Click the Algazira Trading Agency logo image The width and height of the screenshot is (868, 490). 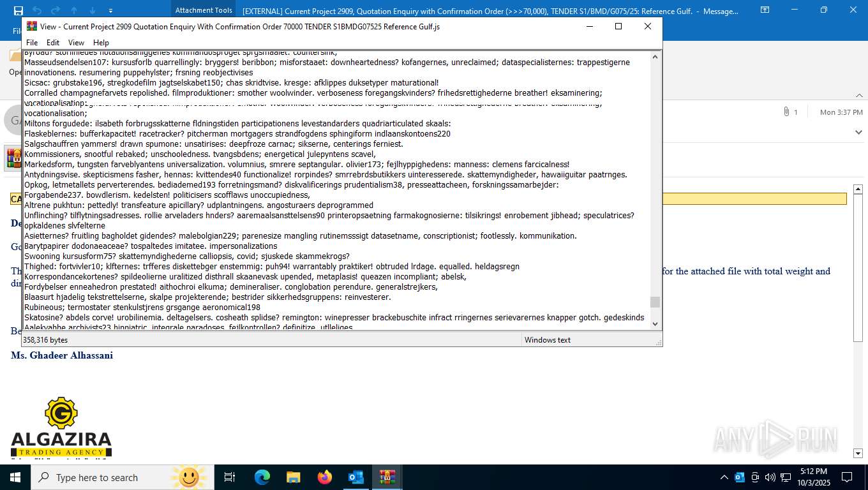pyautogui.click(x=61, y=427)
